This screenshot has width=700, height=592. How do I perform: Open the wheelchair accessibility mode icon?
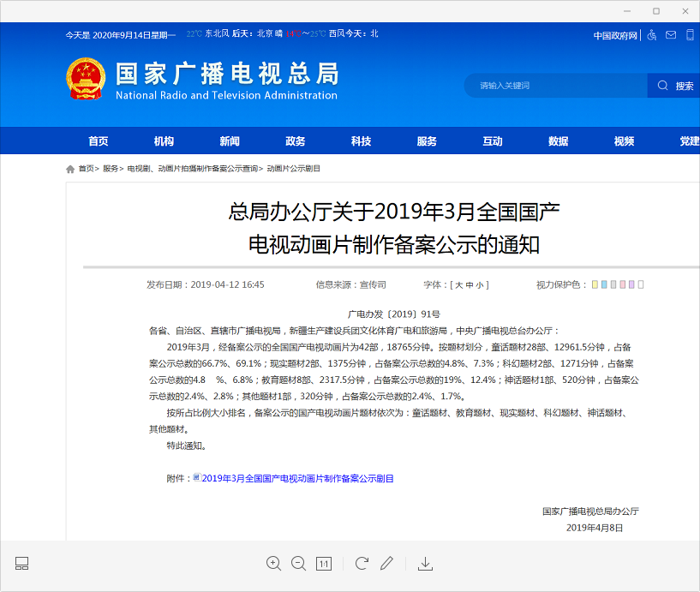[x=651, y=35]
